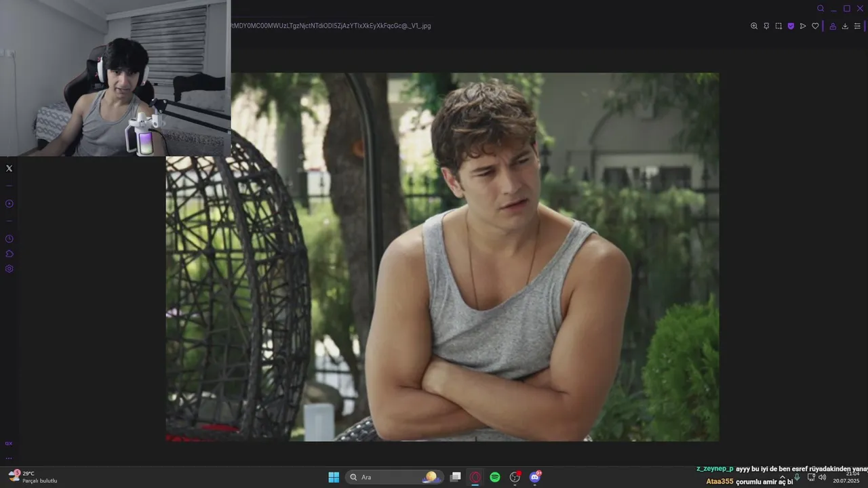
Task: Open sidebar three-dots setup menu
Action: tap(9, 457)
